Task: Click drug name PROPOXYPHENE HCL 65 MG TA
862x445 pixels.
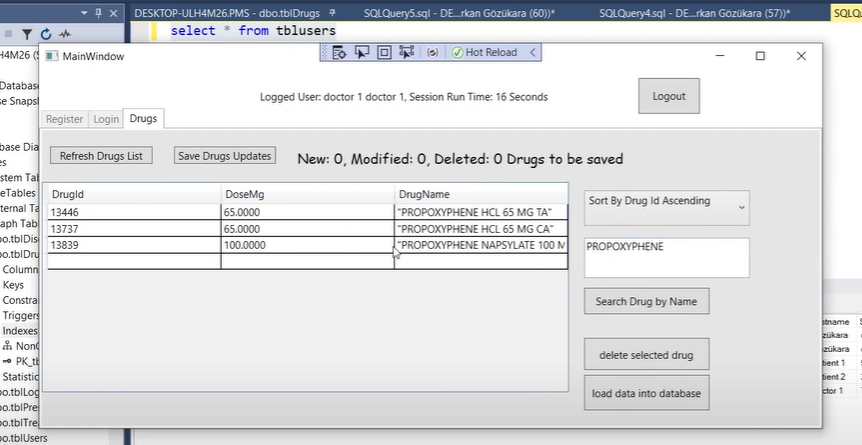Action: click(x=481, y=212)
